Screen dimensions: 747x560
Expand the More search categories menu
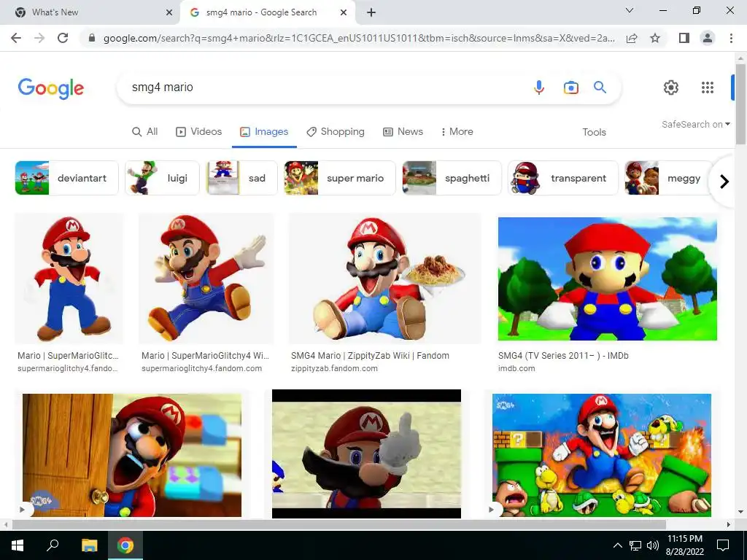457,131
